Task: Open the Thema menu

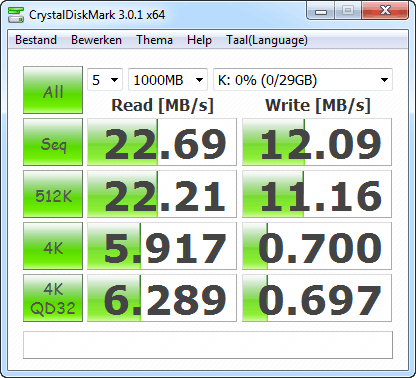Action: pos(154,40)
